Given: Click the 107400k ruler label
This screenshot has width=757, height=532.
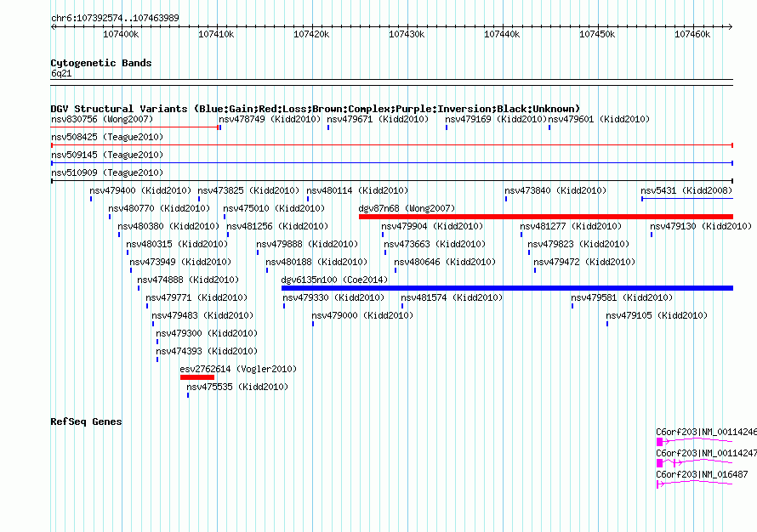Looking at the screenshot, I should coord(121,34).
